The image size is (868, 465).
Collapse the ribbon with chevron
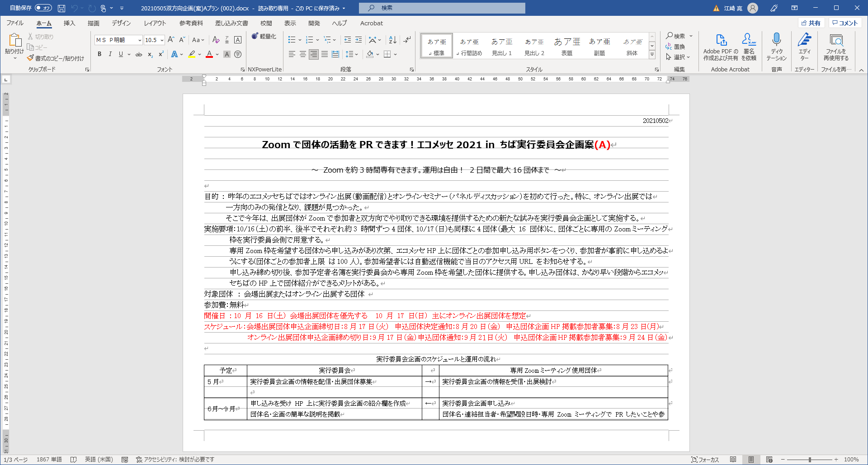coord(861,70)
